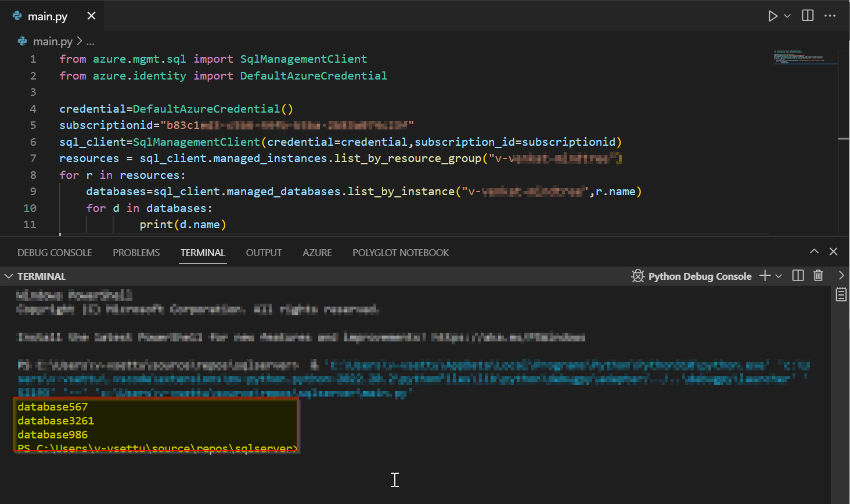Click database986 in terminal output
The height and width of the screenshot is (504, 850).
click(x=52, y=434)
